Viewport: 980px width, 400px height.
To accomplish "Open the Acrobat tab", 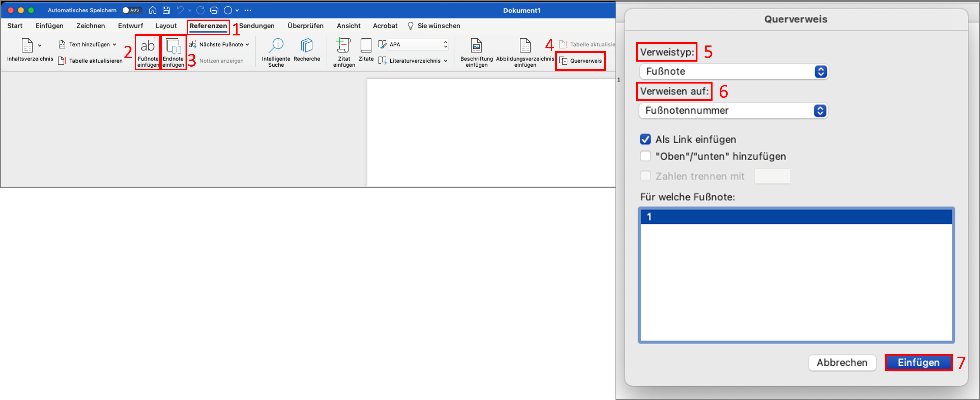I will (385, 26).
